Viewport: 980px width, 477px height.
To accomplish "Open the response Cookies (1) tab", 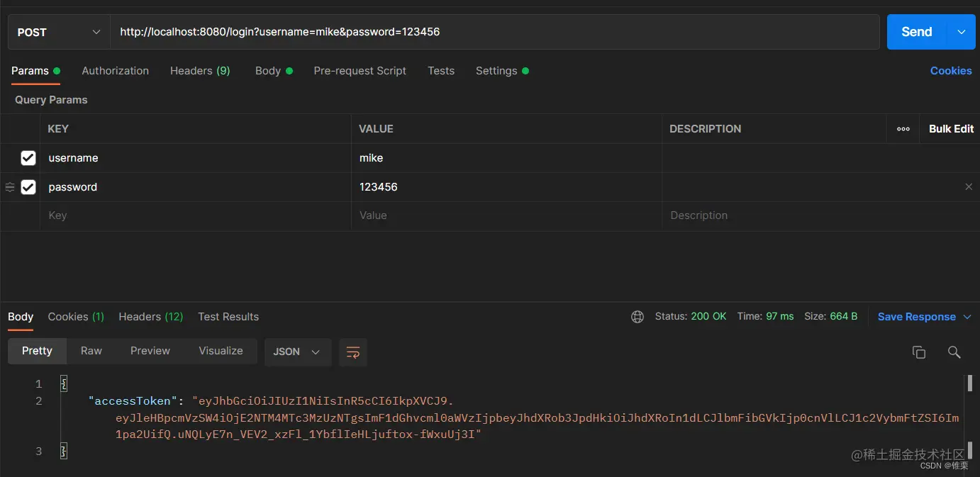I will pyautogui.click(x=76, y=317).
